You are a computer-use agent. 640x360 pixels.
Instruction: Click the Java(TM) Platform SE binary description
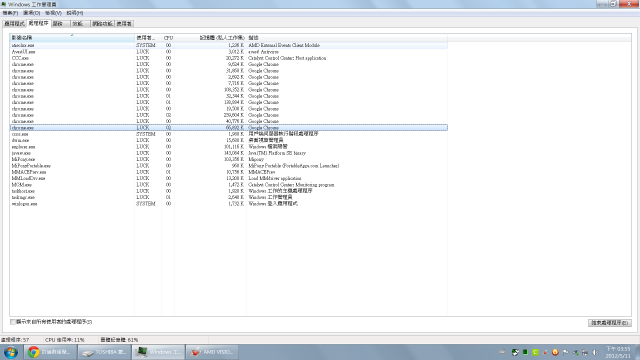tap(277, 153)
